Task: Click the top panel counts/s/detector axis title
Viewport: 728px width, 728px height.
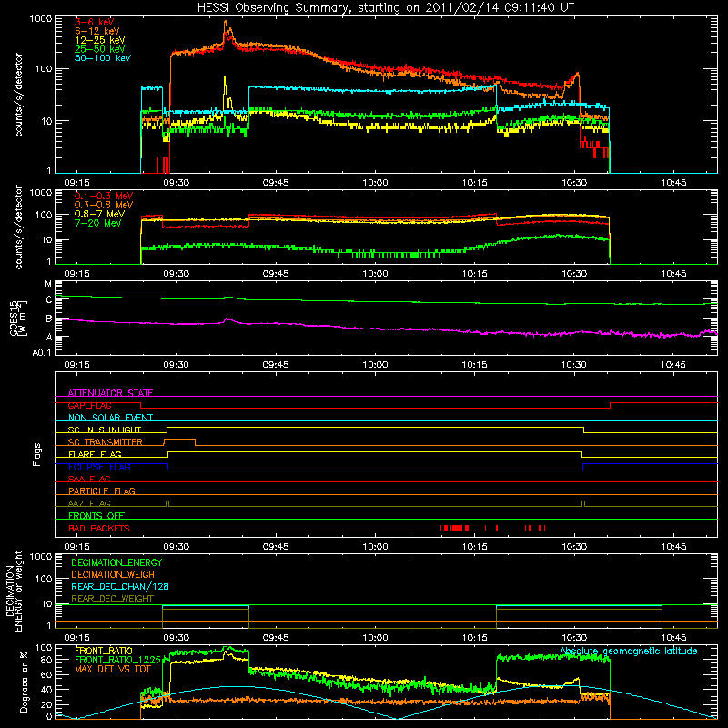Action: pyautogui.click(x=18, y=95)
